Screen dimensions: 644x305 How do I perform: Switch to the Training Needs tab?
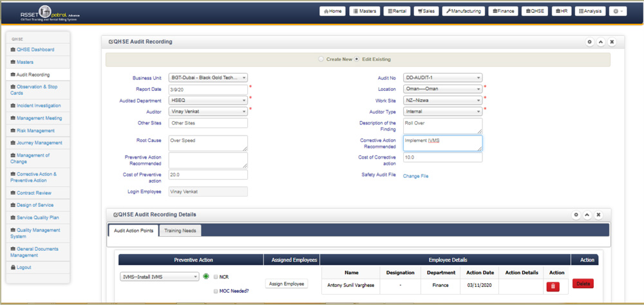180,231
